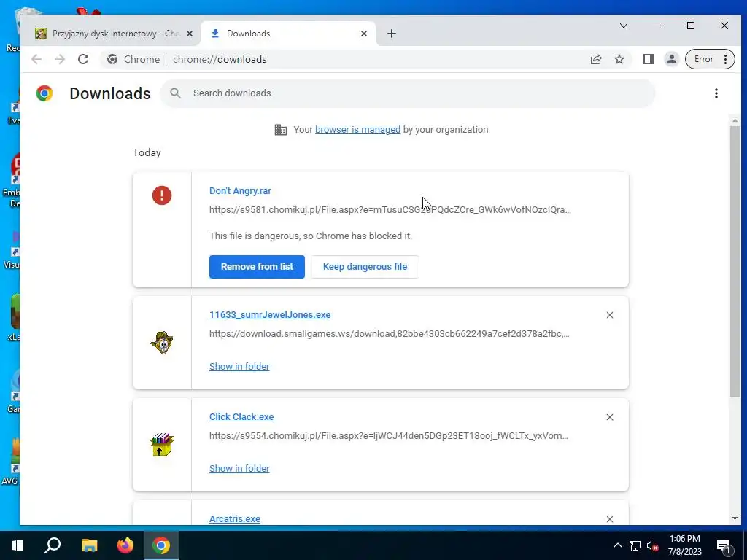Open Click Clack.exe link
The image size is (747, 560).
pyautogui.click(x=241, y=416)
